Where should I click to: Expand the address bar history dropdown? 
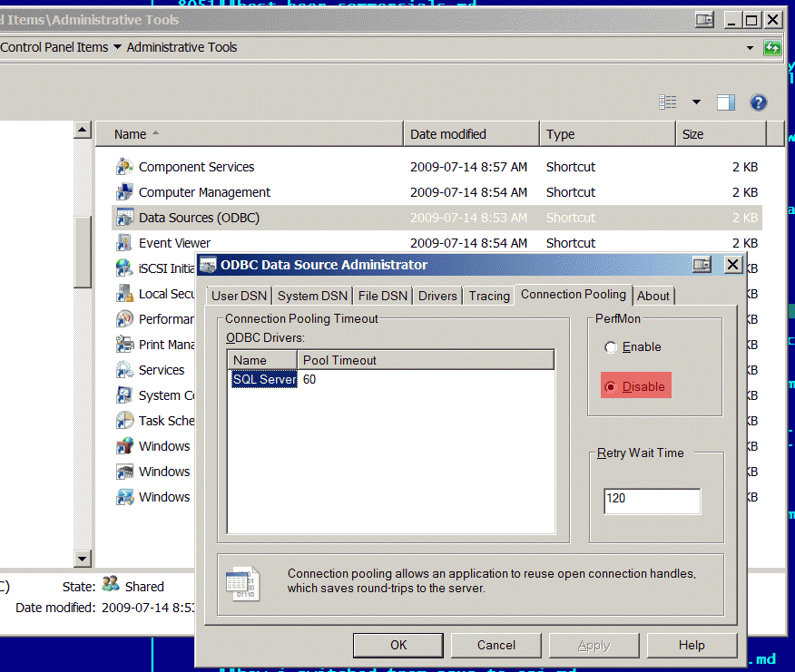[750, 48]
